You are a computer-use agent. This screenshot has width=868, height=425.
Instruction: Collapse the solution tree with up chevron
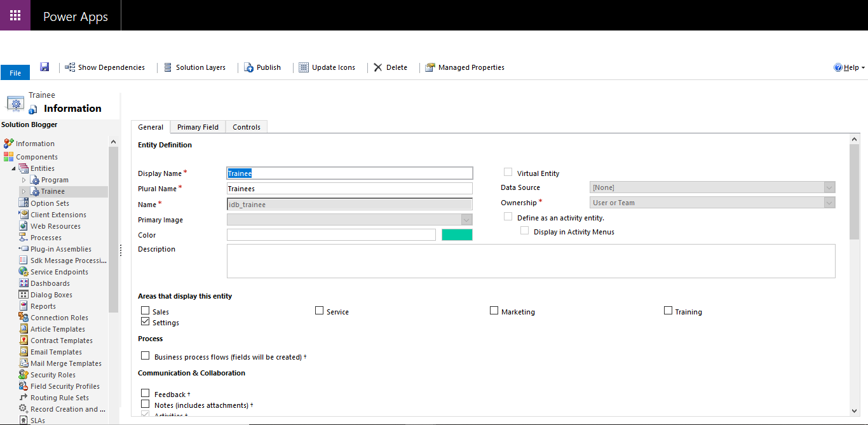(113, 142)
